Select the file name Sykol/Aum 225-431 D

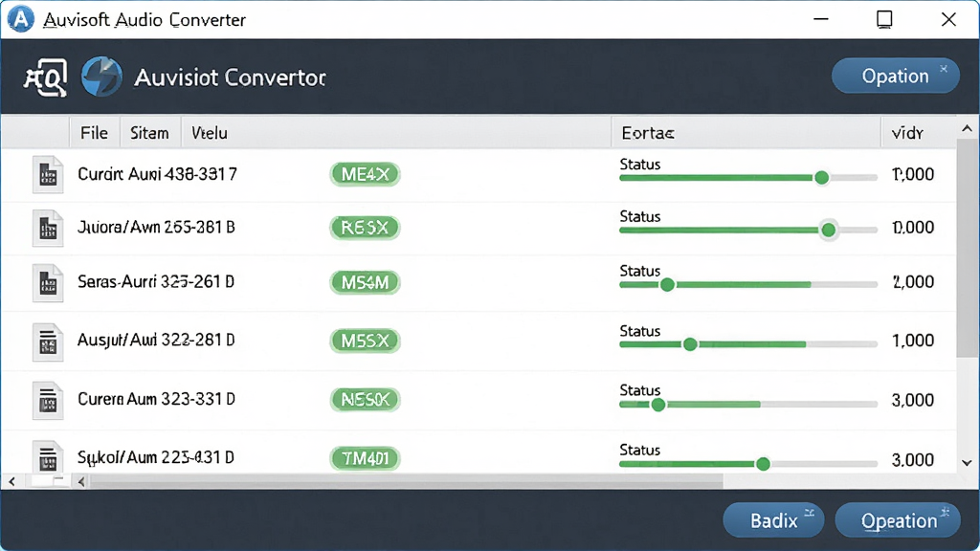coord(156,458)
